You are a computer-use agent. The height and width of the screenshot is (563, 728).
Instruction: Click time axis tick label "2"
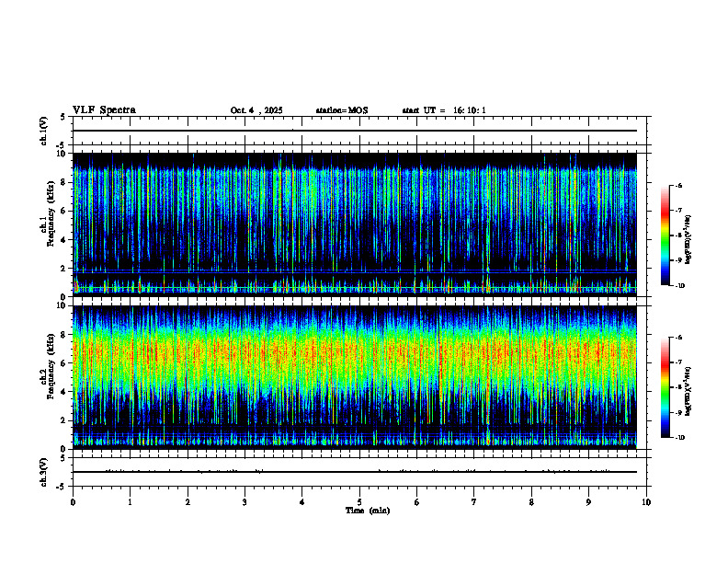click(188, 502)
